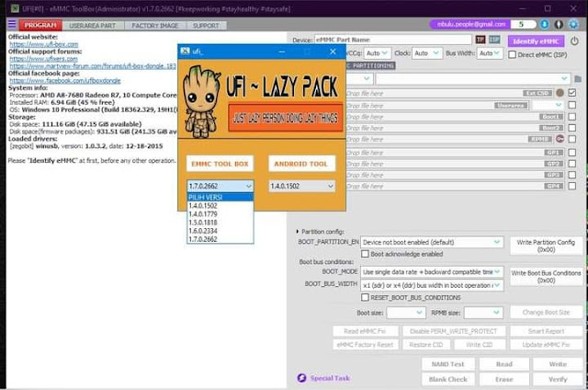Enable Direct eMMC (ISP) checkbox

(513, 55)
